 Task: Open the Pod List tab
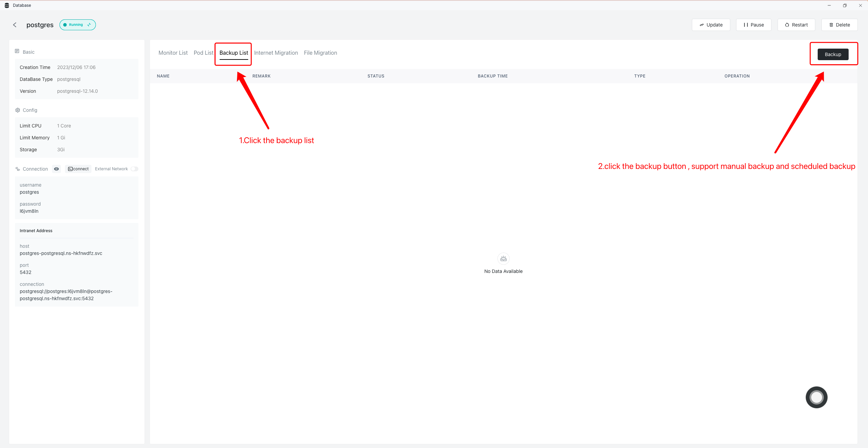(x=203, y=53)
